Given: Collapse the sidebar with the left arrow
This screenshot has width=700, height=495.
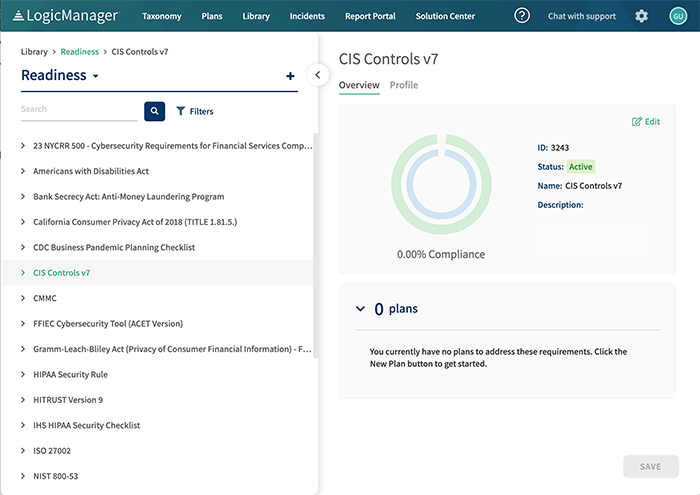Looking at the screenshot, I should point(318,75).
